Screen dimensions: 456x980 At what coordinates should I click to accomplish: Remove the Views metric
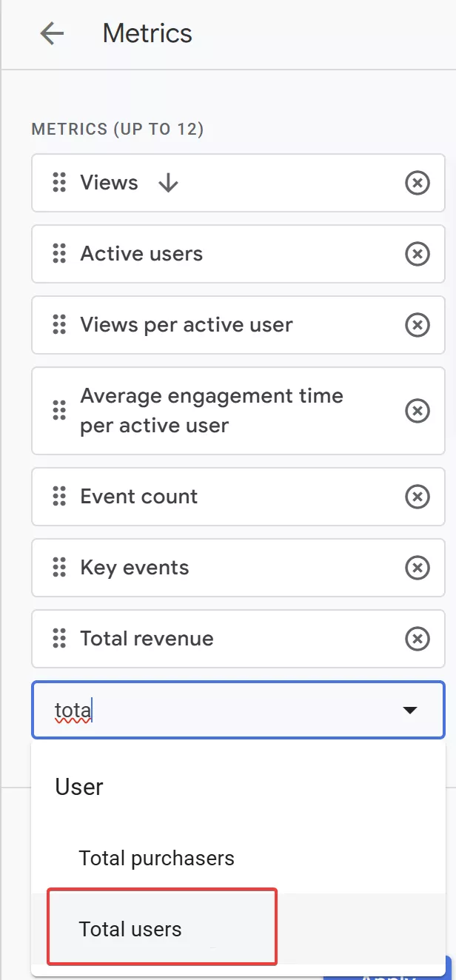(x=418, y=183)
